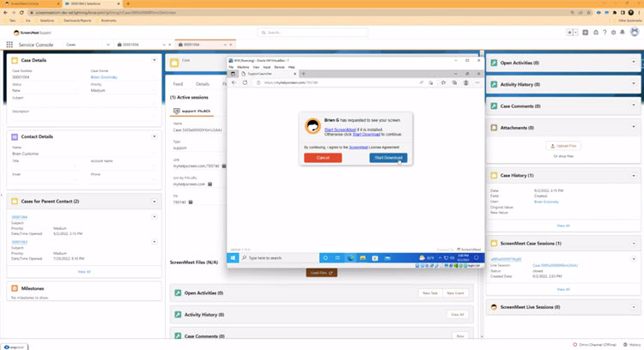
Task: Click the Load Files button
Action: (322, 273)
